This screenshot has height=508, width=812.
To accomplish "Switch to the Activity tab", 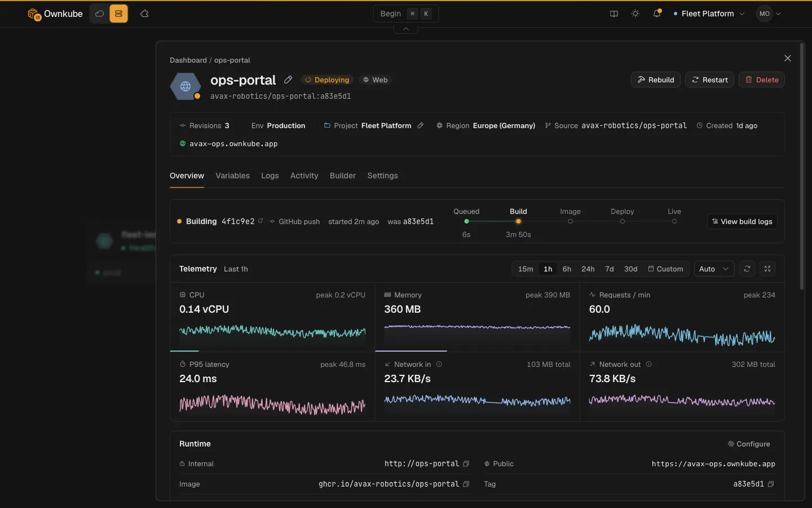I will pyautogui.click(x=304, y=176).
